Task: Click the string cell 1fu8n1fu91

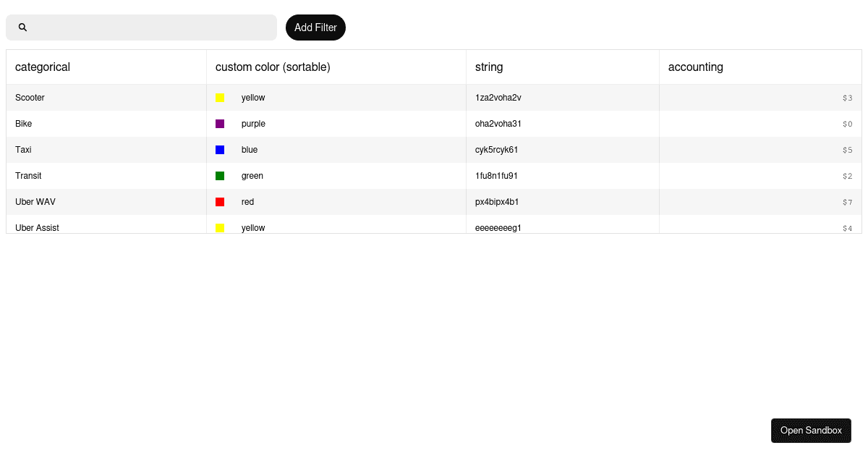Action: (496, 176)
